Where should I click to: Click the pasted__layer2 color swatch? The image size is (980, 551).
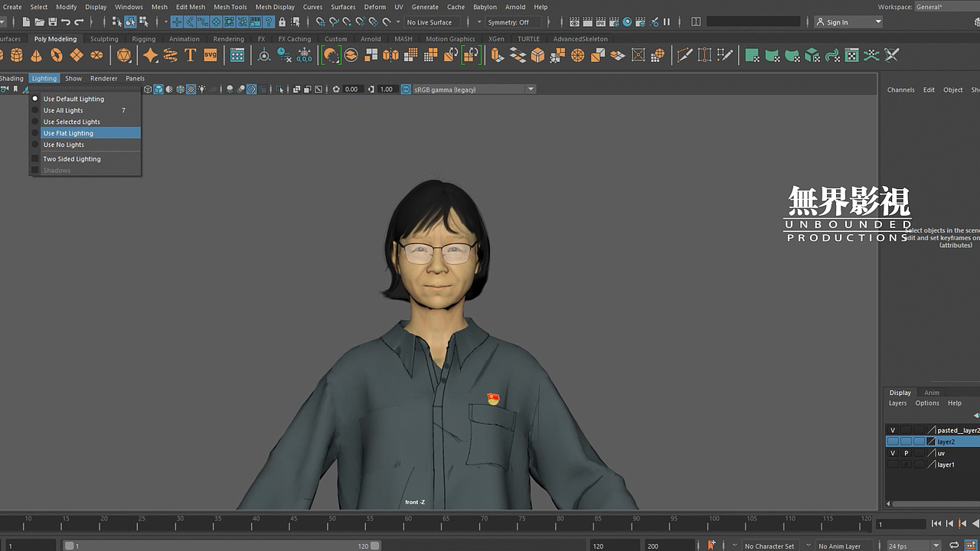[x=931, y=430]
